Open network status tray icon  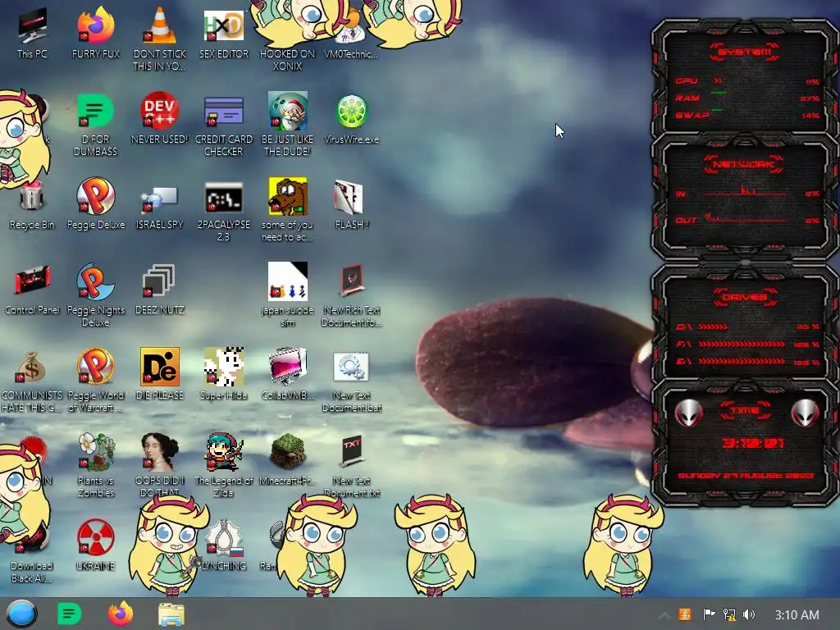729,614
